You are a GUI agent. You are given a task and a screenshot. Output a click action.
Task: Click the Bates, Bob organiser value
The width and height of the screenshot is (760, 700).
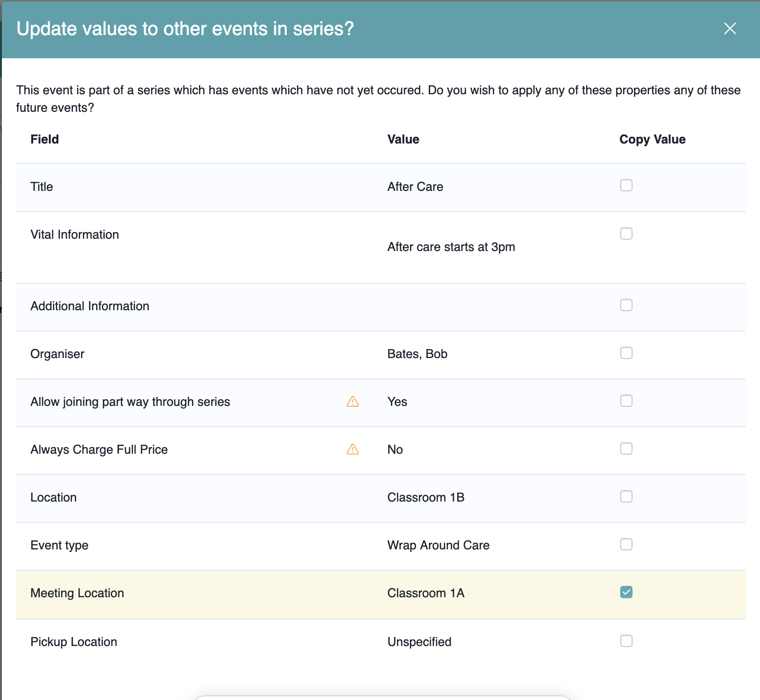click(x=417, y=354)
